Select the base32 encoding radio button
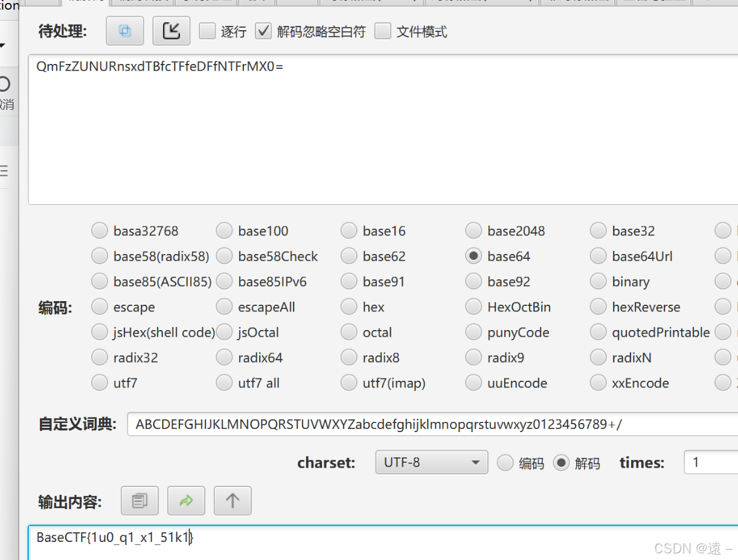738x560 pixels. point(598,231)
